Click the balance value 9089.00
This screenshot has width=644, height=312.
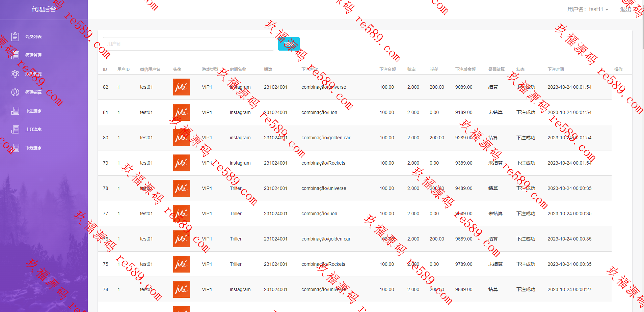tap(464, 87)
